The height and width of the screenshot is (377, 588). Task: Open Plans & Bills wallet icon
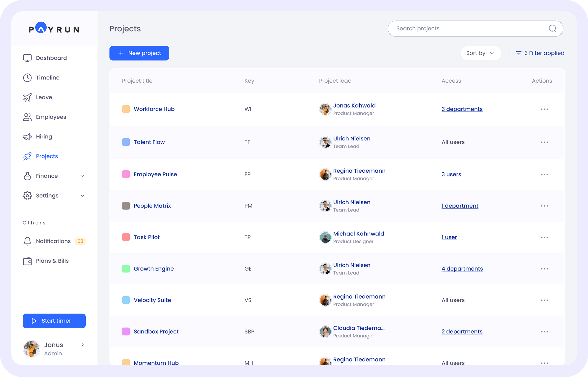pyautogui.click(x=27, y=261)
